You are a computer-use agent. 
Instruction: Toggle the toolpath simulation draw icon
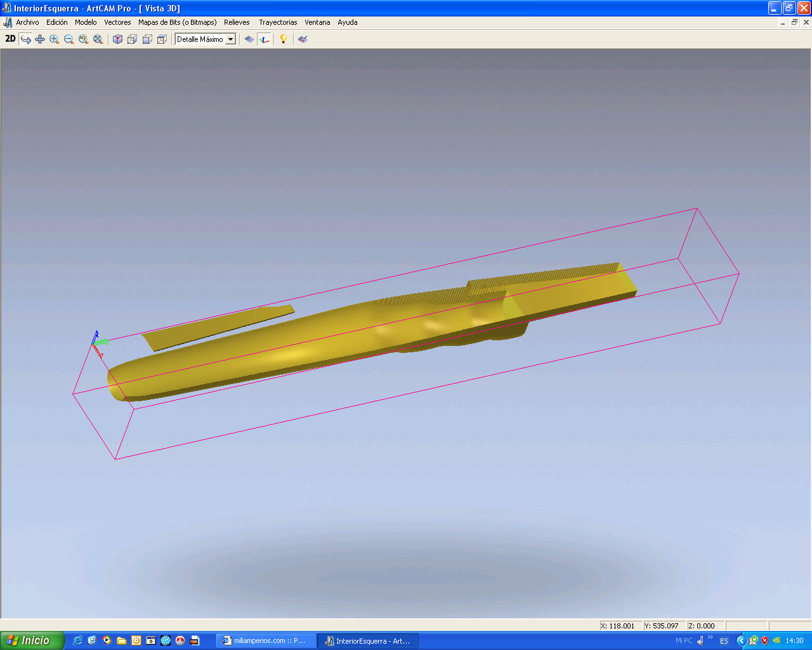[303, 39]
